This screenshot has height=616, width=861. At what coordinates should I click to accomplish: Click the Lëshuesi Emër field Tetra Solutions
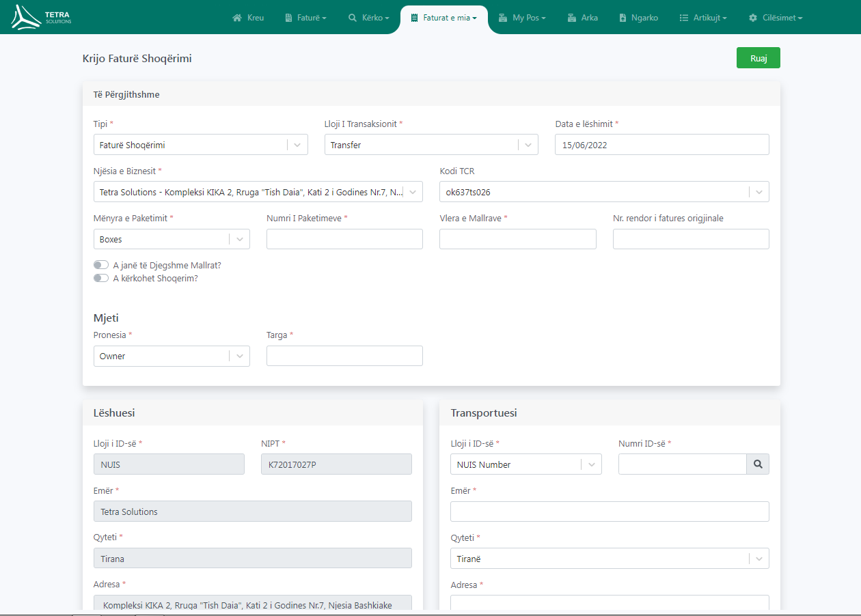pyautogui.click(x=253, y=512)
